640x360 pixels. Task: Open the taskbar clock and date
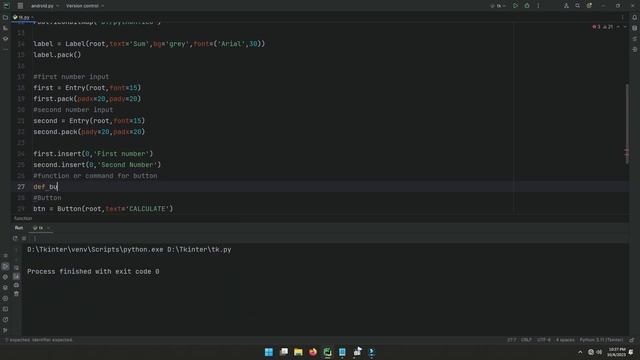pyautogui.click(x=616, y=352)
